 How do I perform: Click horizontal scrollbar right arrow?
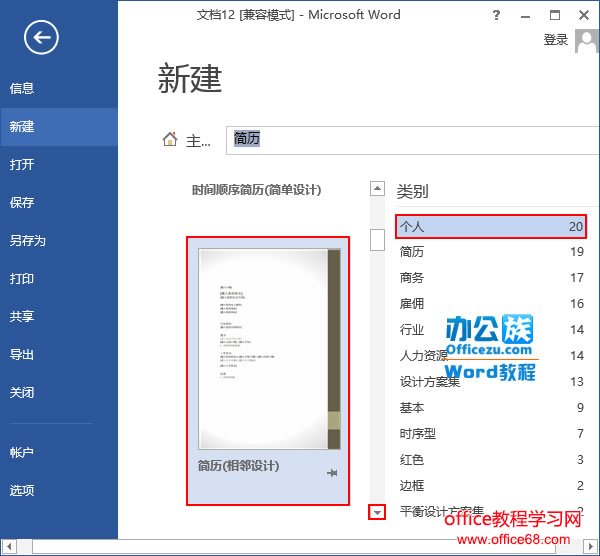pyautogui.click(x=590, y=546)
